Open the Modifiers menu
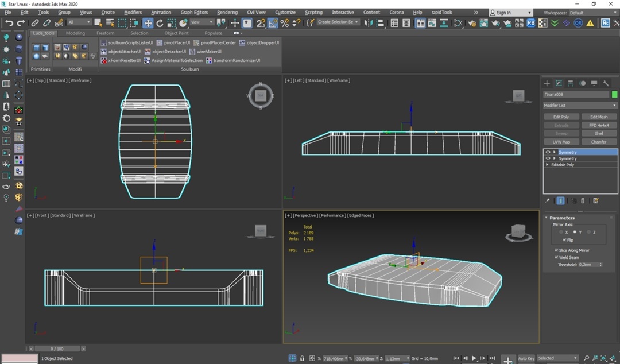This screenshot has width=620, height=364. (133, 13)
